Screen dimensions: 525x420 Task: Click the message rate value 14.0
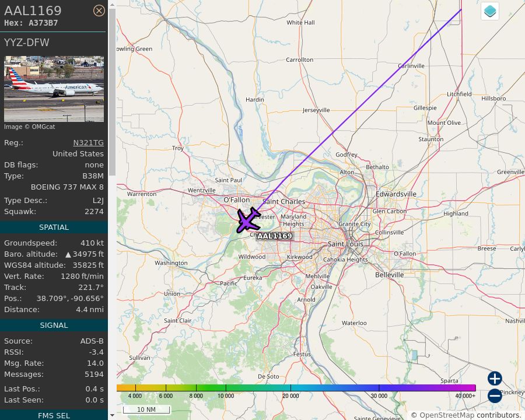tap(96, 363)
